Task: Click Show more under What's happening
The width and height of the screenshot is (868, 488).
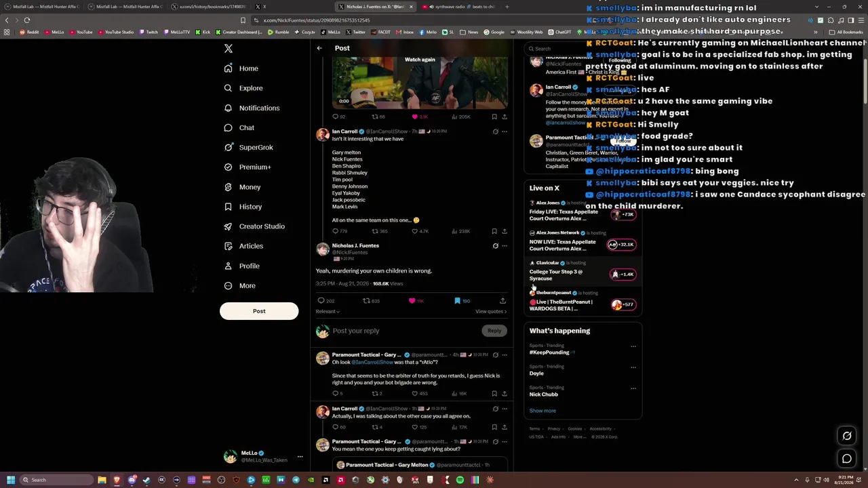Action: click(x=542, y=411)
